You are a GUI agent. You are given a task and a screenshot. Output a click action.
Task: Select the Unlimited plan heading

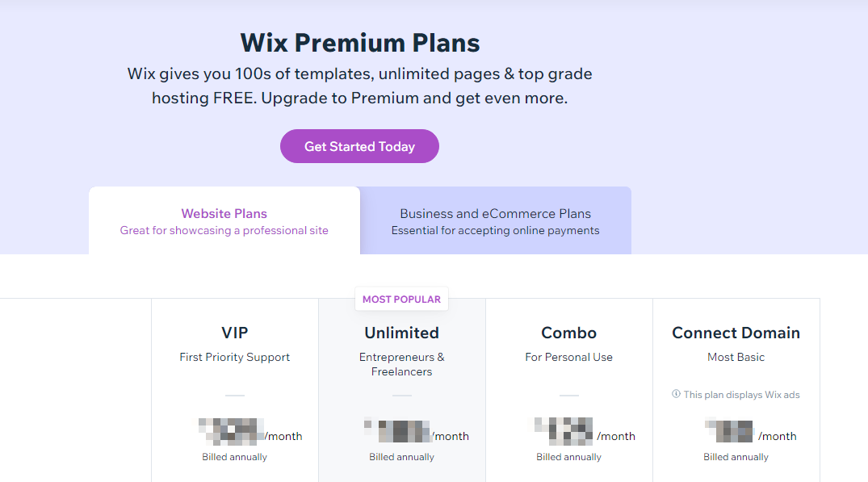[402, 333]
